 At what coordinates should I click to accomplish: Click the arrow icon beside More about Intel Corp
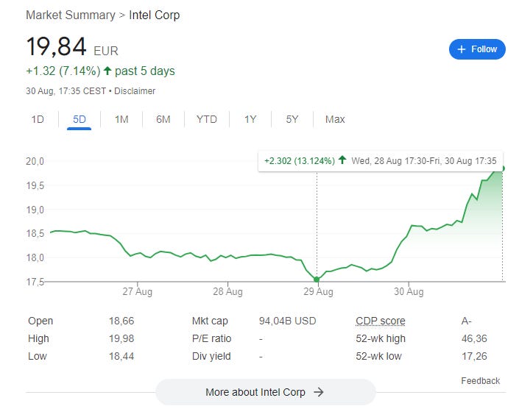point(319,392)
